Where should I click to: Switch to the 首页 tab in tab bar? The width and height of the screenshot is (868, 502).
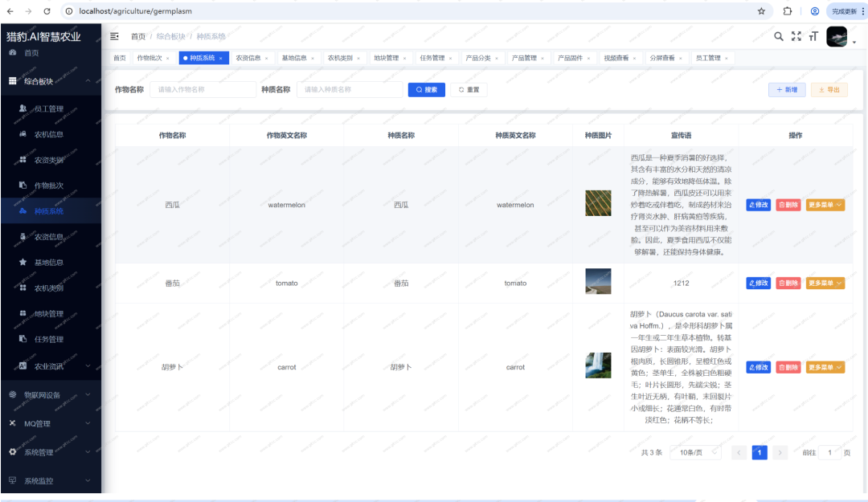point(120,58)
